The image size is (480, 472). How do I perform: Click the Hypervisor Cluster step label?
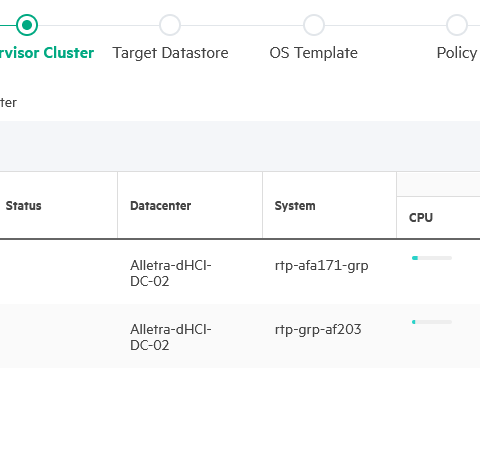[x=47, y=53]
